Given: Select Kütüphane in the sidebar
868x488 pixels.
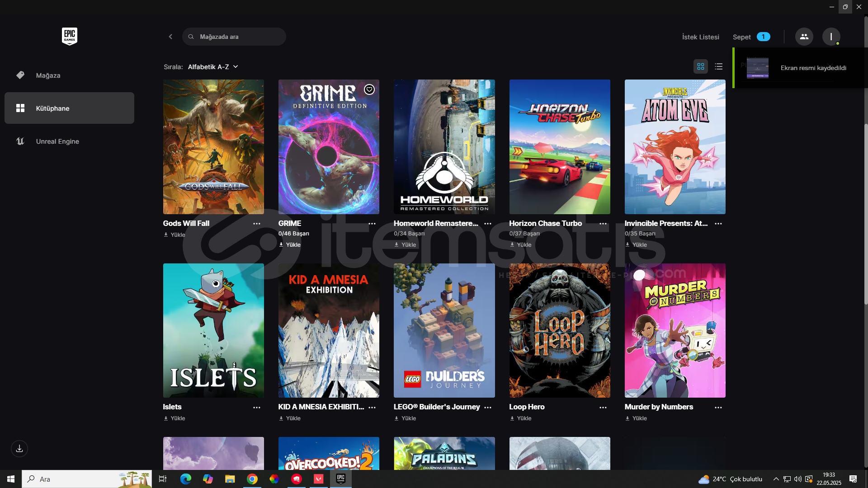Looking at the screenshot, I should pyautogui.click(x=69, y=108).
